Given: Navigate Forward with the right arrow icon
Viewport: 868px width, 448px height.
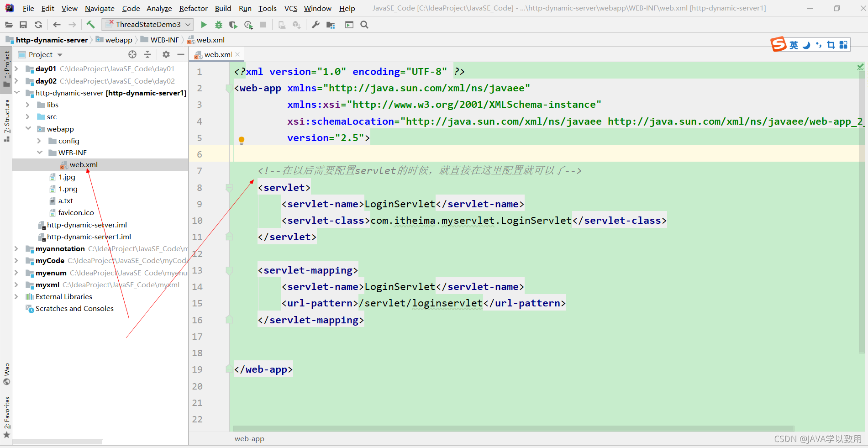Looking at the screenshot, I should (72, 25).
